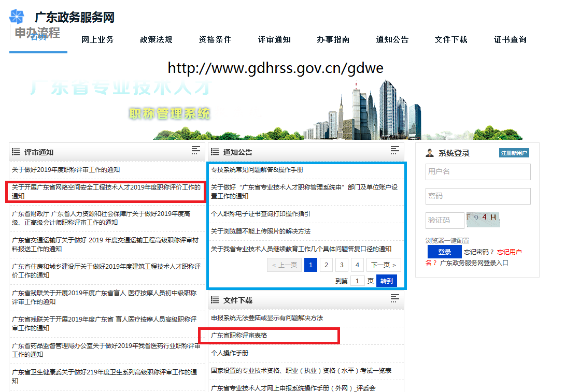The image size is (565, 392).
Task: Click the 上一页 previous page button
Action: (x=284, y=265)
